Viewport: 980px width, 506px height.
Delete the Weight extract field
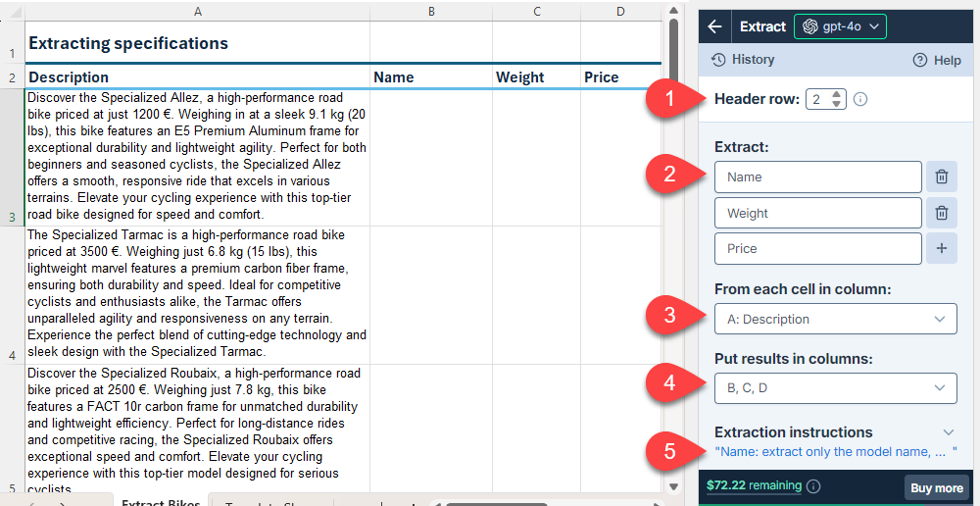click(941, 213)
